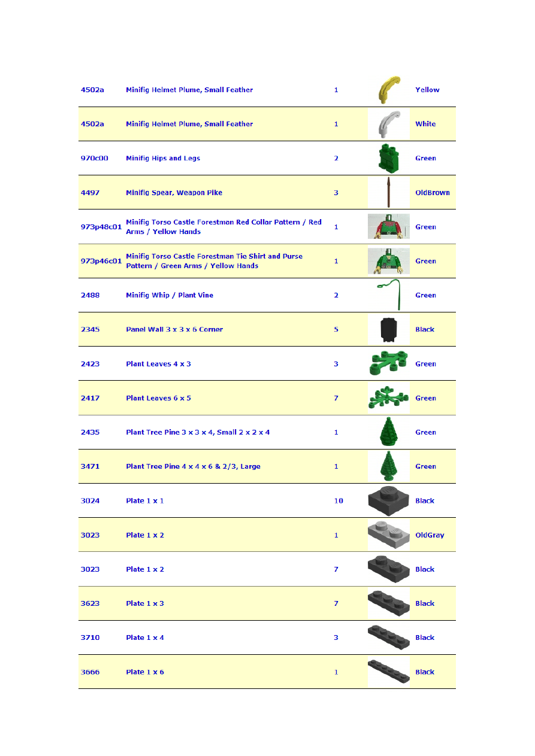
Task: Click the large pine tree image
Action: coord(388,466)
